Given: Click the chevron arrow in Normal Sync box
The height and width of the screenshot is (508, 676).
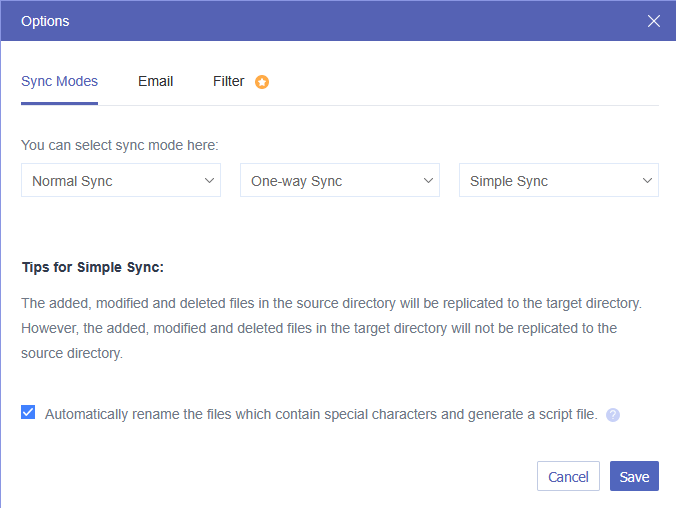Looking at the screenshot, I should (x=210, y=181).
